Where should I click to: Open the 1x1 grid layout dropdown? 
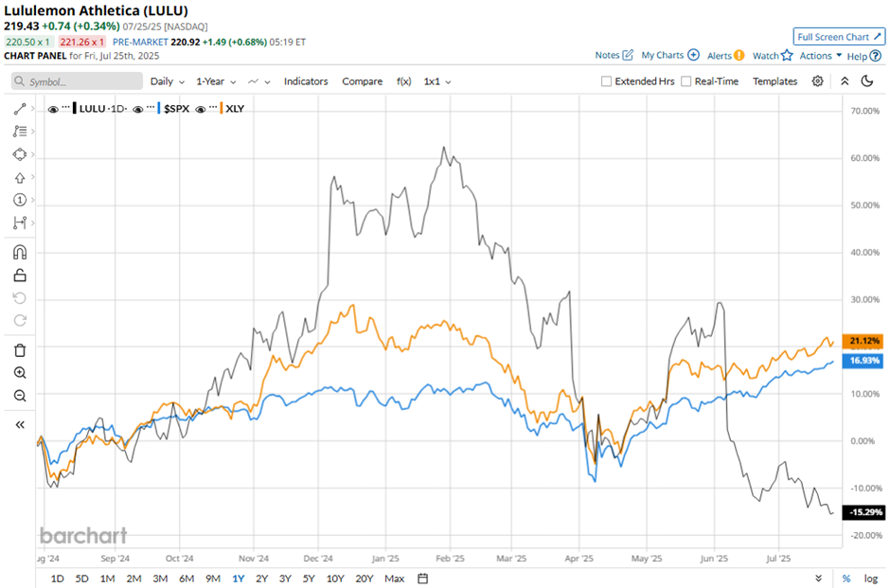pyautogui.click(x=437, y=81)
